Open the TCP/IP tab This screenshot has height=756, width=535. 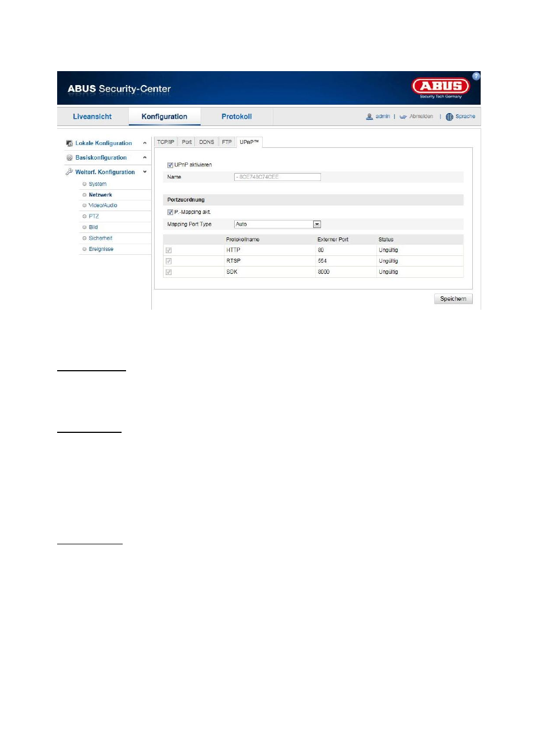tap(166, 142)
